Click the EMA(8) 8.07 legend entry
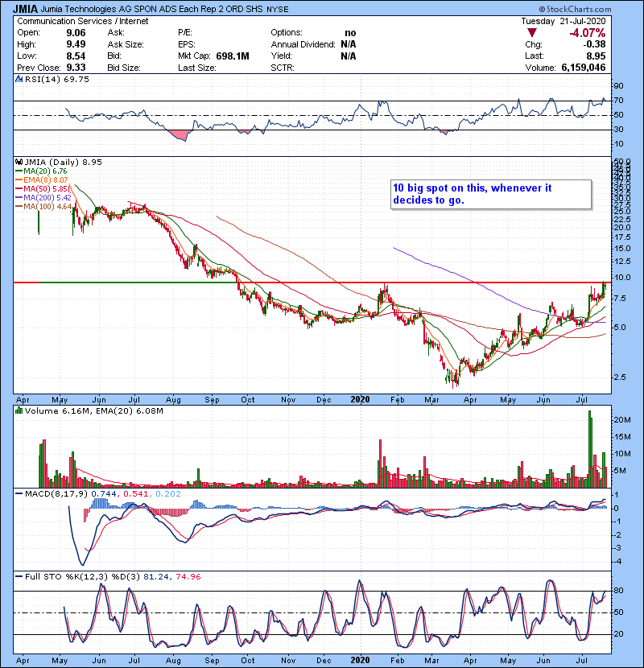This screenshot has height=668, width=644. point(41,179)
